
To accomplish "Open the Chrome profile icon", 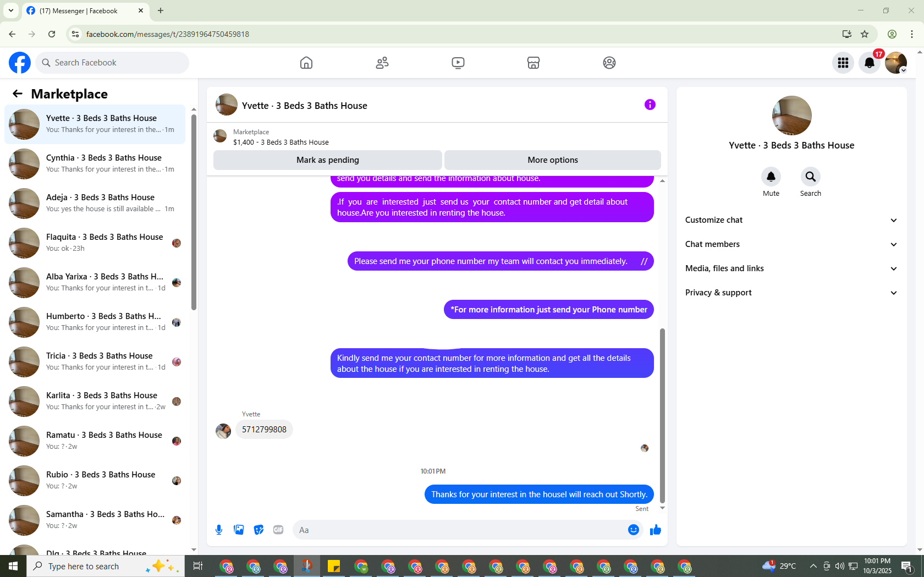I will tap(892, 34).
